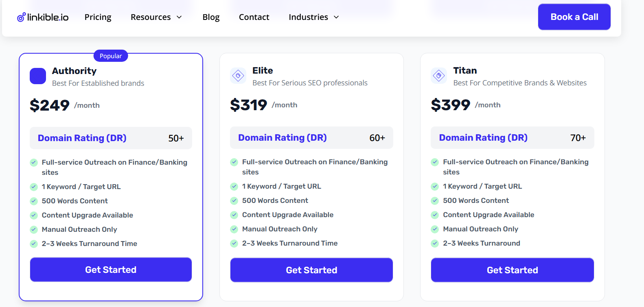This screenshot has height=307, width=644.
Task: Click the checkmark beside Elite's Full-service Outreach feature
Action: click(234, 162)
